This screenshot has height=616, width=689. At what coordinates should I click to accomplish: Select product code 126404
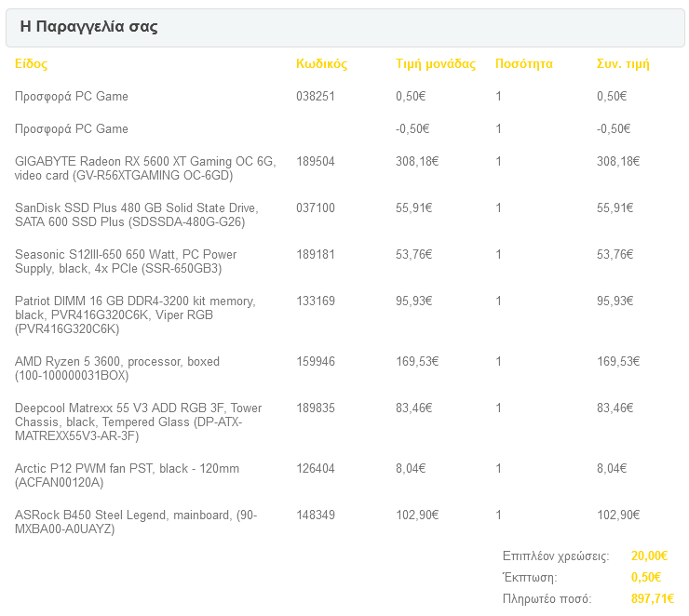pos(316,468)
